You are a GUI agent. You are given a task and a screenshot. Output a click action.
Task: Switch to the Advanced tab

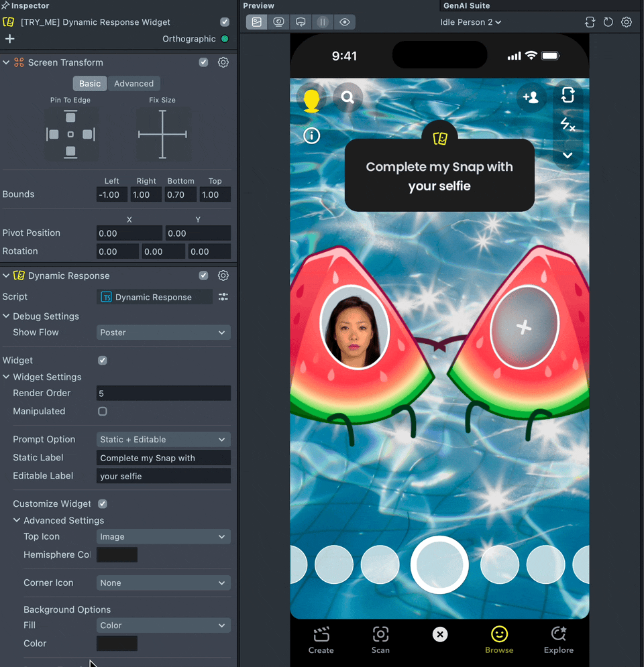tap(133, 84)
